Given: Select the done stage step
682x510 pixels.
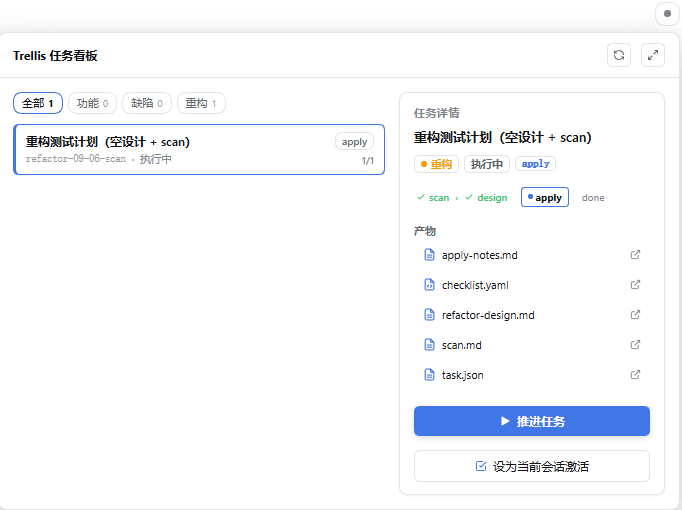Looking at the screenshot, I should click(593, 198).
